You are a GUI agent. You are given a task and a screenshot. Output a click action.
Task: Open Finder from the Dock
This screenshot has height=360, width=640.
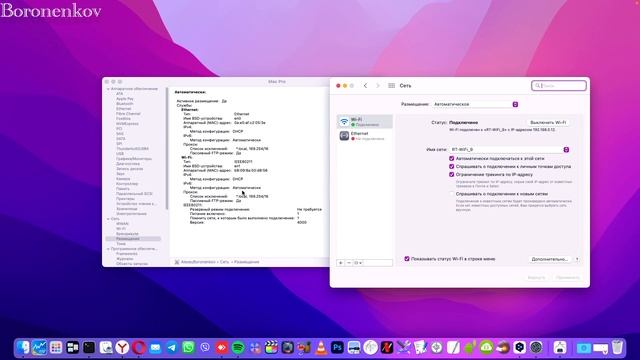[x=23, y=347]
